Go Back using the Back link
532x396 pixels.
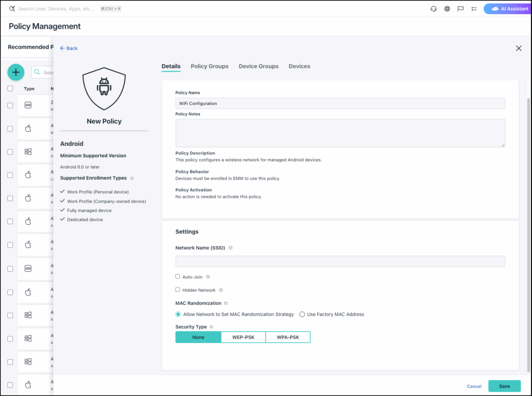point(69,48)
